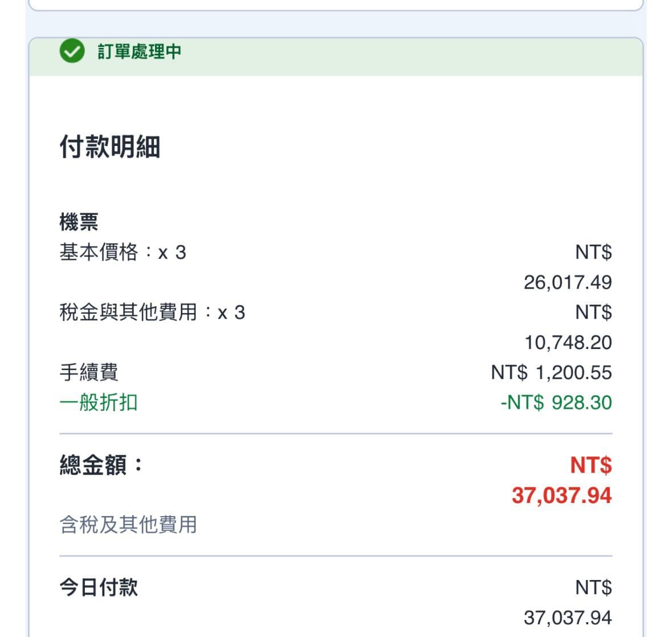The width and height of the screenshot is (672, 637).
Task: Click the green checkmark status icon
Action: tap(72, 51)
